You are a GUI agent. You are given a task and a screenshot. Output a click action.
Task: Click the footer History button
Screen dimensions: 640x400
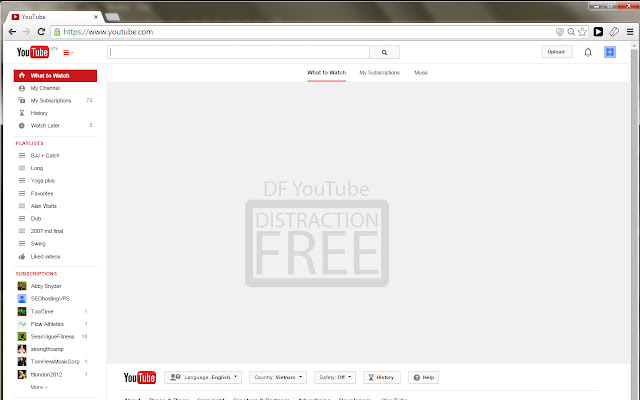(x=382, y=378)
